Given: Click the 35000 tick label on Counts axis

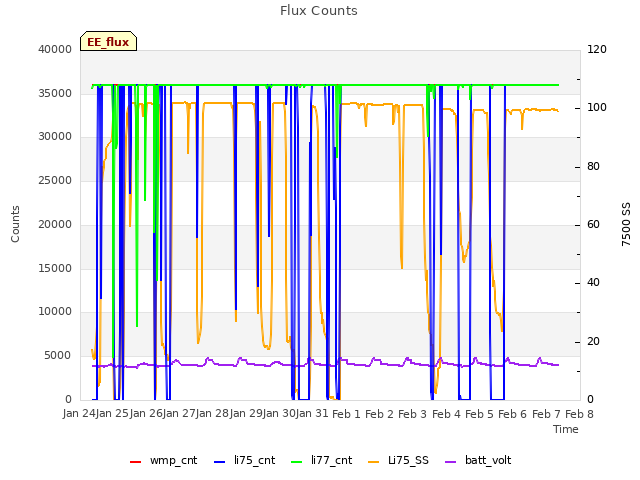Looking at the screenshot, I should click(x=55, y=93).
